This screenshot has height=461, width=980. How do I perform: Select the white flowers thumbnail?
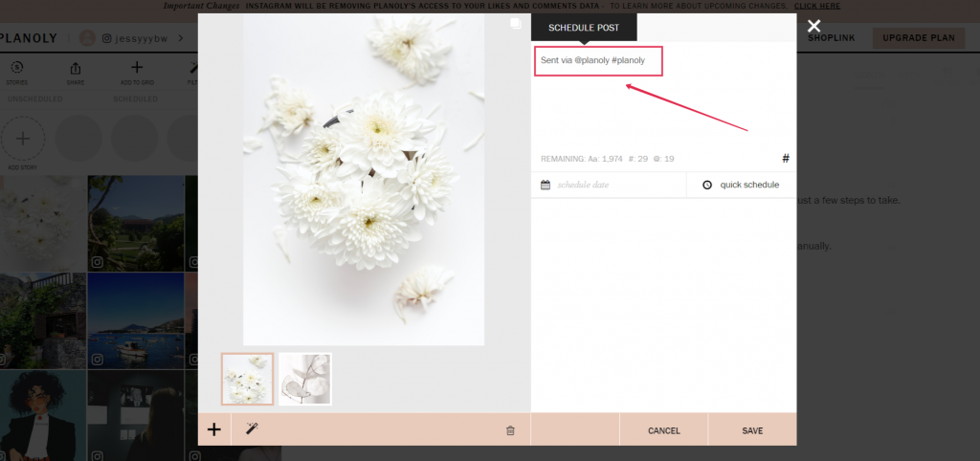pos(248,379)
